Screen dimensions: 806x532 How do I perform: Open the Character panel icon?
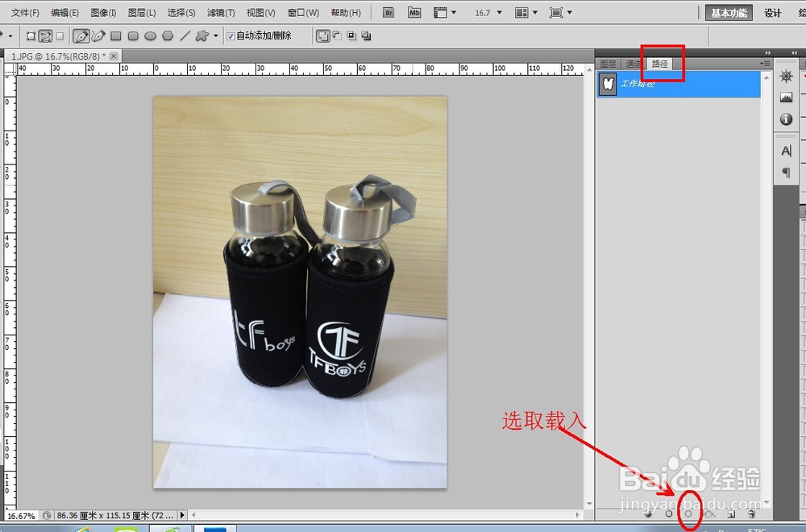click(x=786, y=151)
